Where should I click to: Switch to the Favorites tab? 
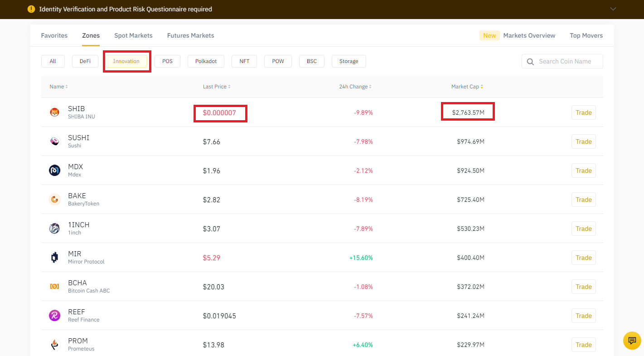[54, 35]
